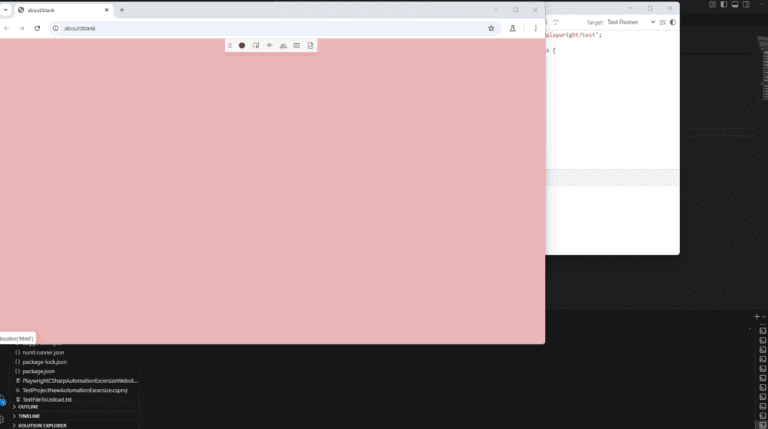The width and height of the screenshot is (768, 429).
Task: Expand the OUTLINE section
Action: [28, 407]
